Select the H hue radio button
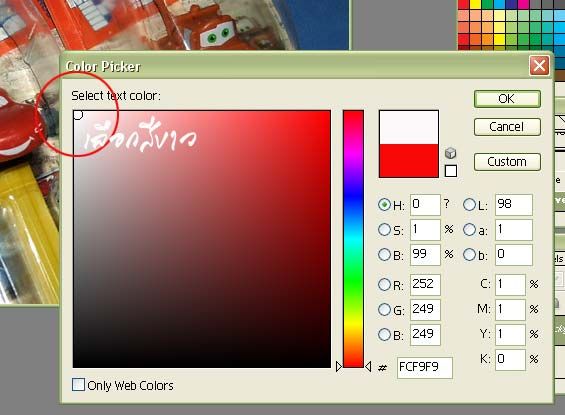Image resolution: width=565 pixels, height=415 pixels. (384, 205)
